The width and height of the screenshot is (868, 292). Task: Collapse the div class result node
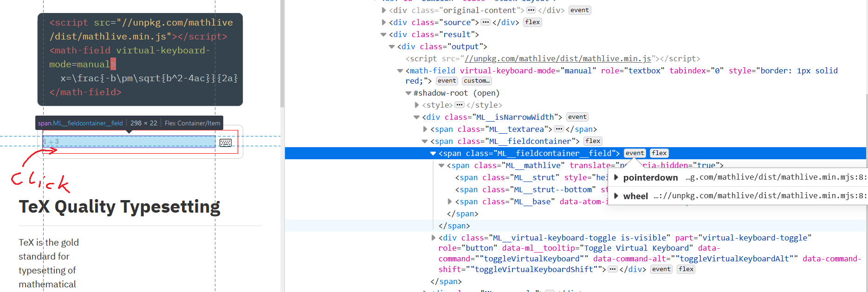click(383, 34)
